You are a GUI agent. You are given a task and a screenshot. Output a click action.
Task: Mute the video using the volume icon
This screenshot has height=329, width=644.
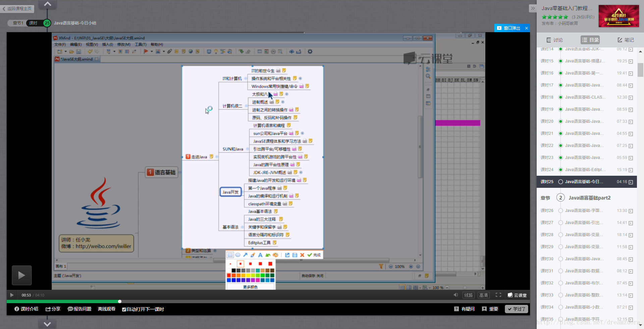pyautogui.click(x=456, y=295)
